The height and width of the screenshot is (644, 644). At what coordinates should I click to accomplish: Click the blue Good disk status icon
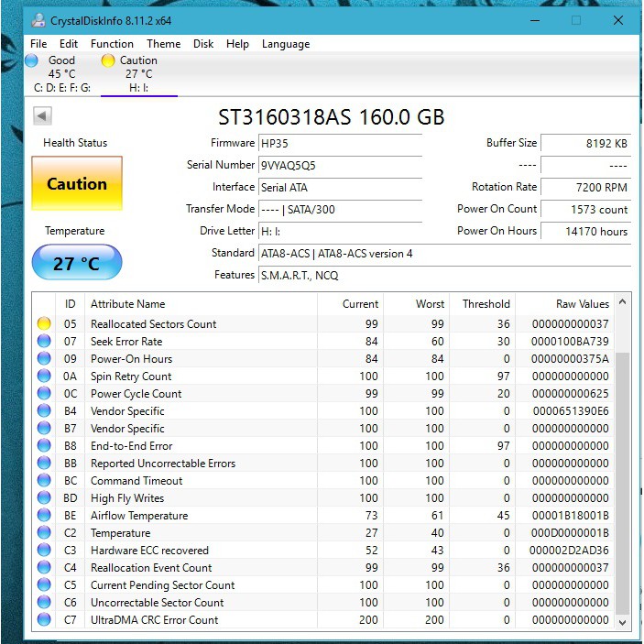[32, 60]
